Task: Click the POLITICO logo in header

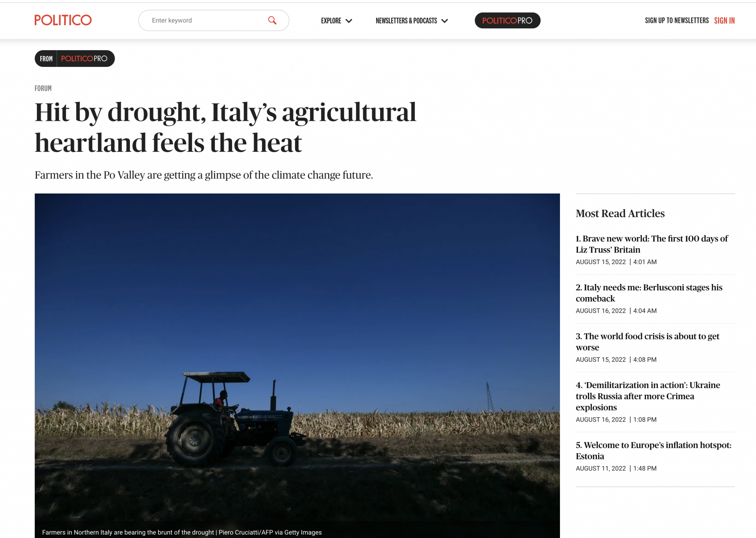Action: point(63,20)
